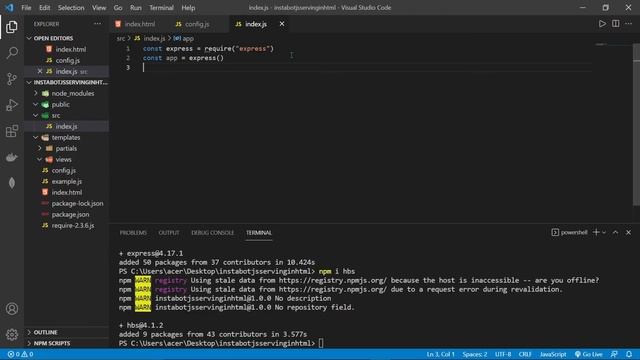Open the terminal launch profile dropdown arrow
The width and height of the screenshot is (640, 360).
pyautogui.click(x=604, y=232)
